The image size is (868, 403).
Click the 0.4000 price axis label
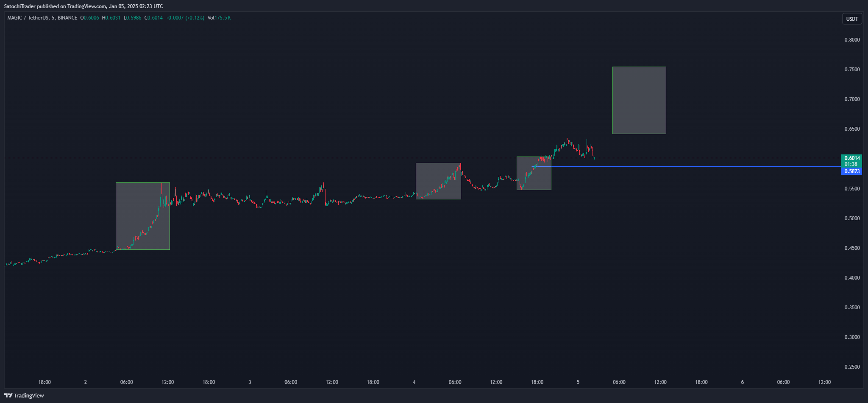[852, 278]
